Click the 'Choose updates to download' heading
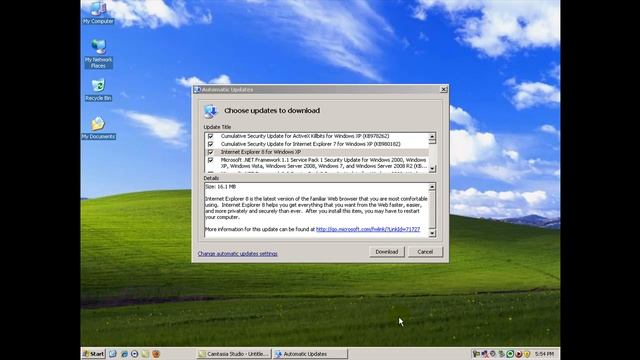Image resolution: width=640 pixels, height=360 pixels. click(272, 111)
